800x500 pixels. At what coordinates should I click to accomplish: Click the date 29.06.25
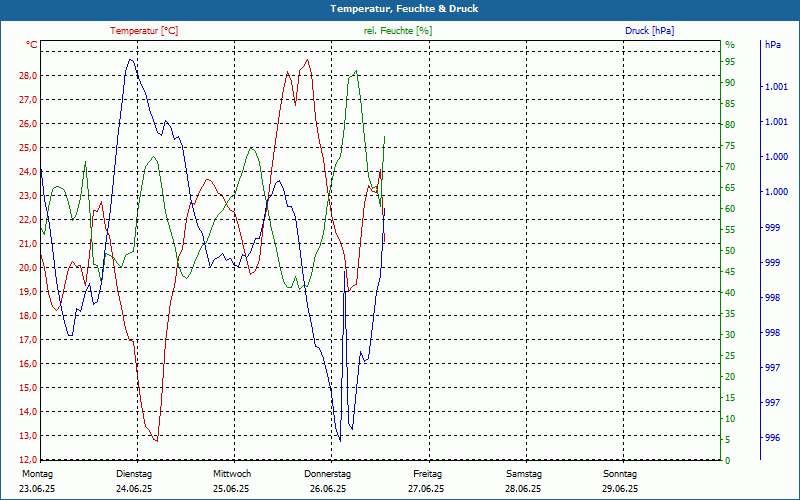click(620, 489)
